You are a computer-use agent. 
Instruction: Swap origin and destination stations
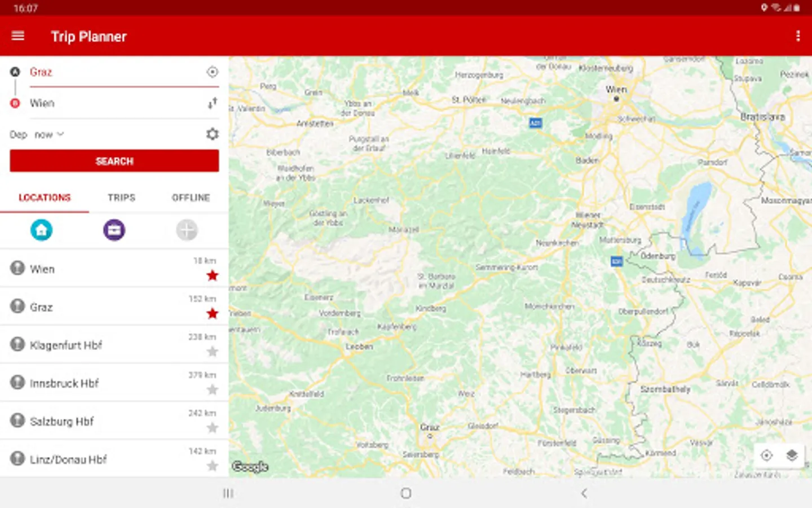212,103
